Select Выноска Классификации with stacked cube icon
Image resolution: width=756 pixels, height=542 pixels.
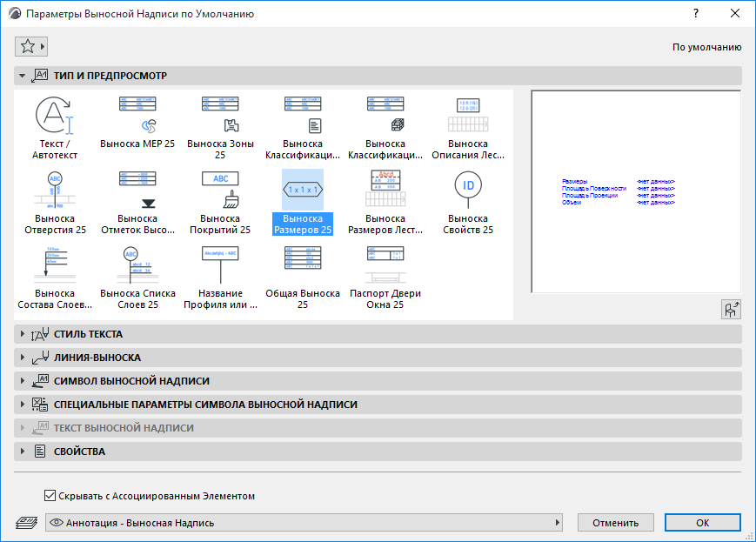[x=385, y=128]
